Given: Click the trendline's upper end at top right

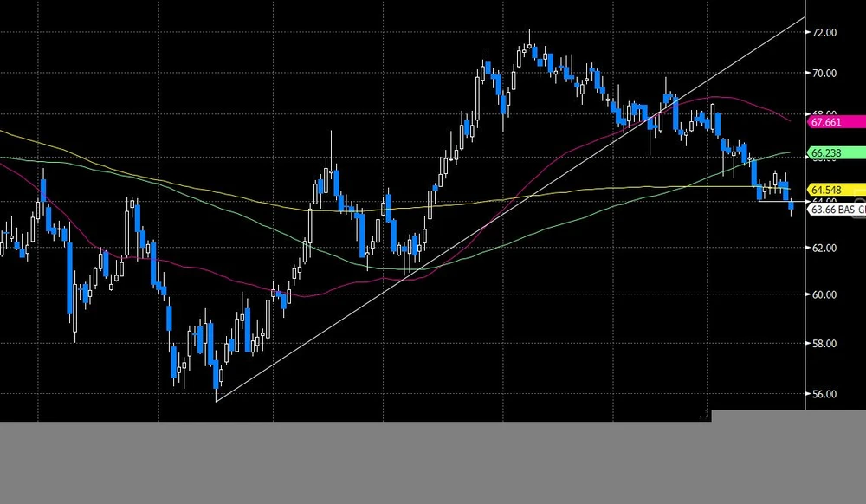Looking at the screenshot, I should (x=803, y=18).
